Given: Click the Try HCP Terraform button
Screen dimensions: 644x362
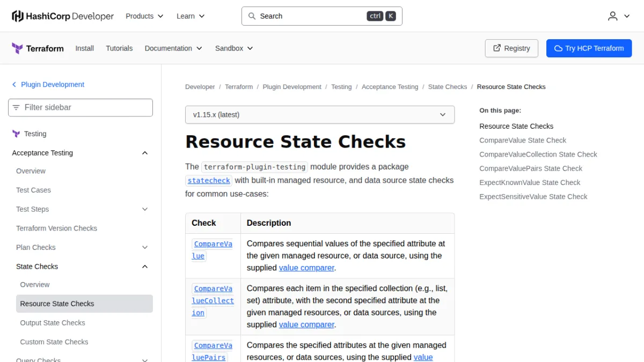Looking at the screenshot, I should 589,48.
